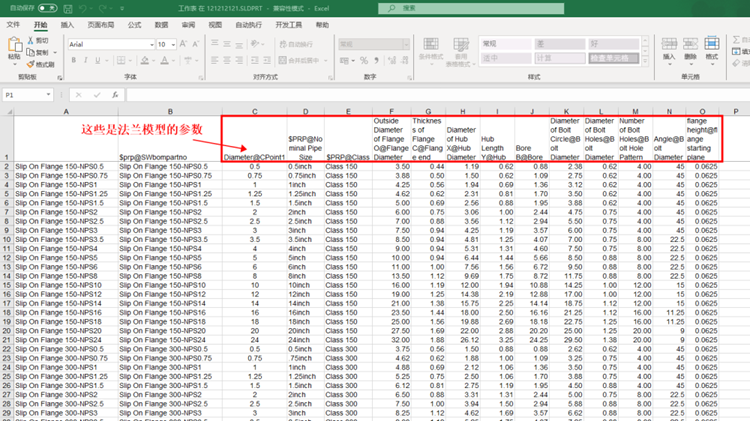Viewport: 750px width, 421px height.
Task: Click the Redo arrow icon
Action: [102, 9]
